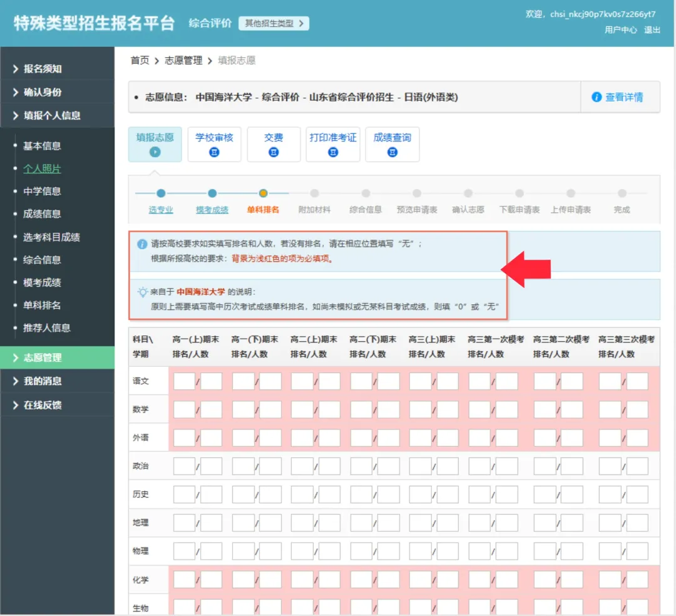Viewport: 676px width, 616px height.
Task: Click the 下载申请表 step label
Action: coord(520,210)
